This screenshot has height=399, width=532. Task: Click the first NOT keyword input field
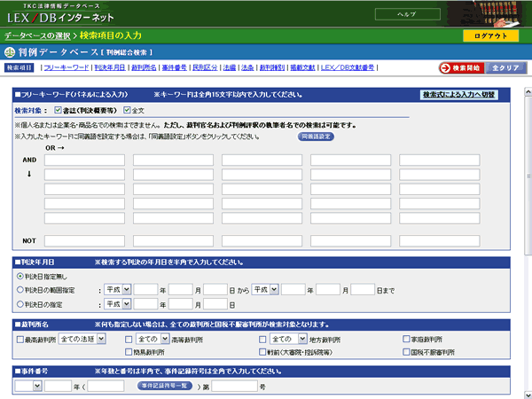pos(84,241)
